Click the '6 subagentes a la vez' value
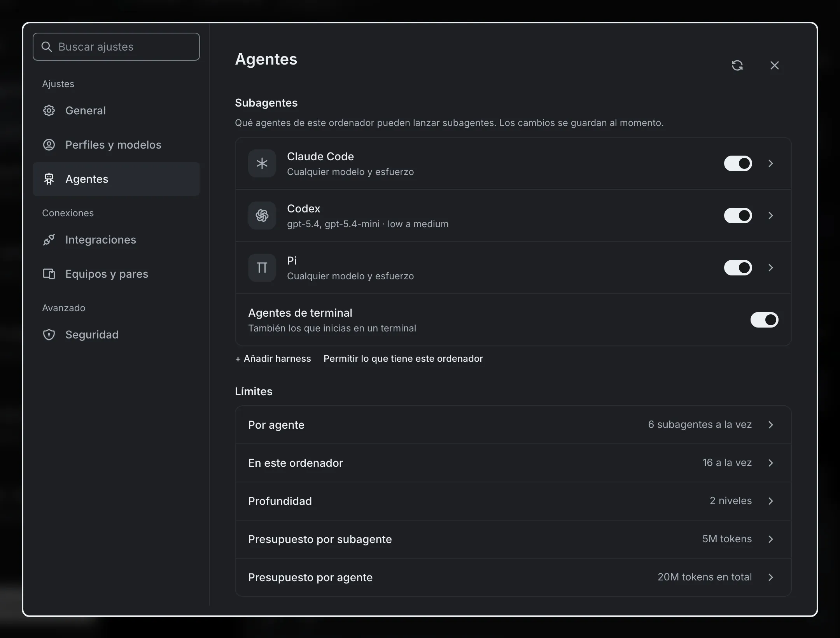840x638 pixels. pos(700,424)
